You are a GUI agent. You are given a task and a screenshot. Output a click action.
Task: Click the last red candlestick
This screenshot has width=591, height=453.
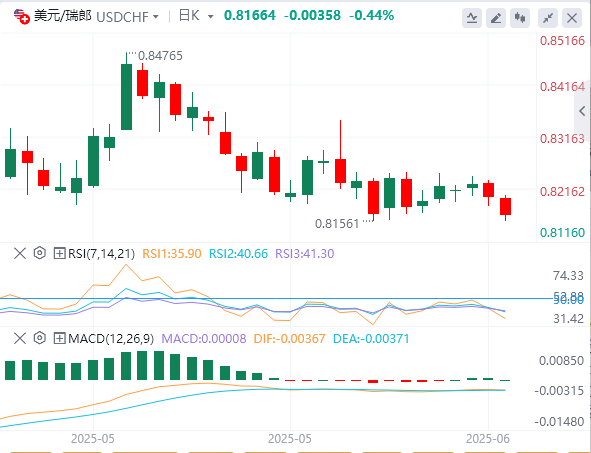pos(505,207)
